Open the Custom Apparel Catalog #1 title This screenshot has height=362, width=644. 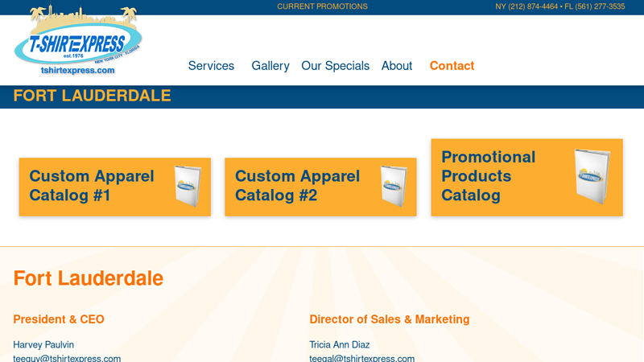pos(92,186)
